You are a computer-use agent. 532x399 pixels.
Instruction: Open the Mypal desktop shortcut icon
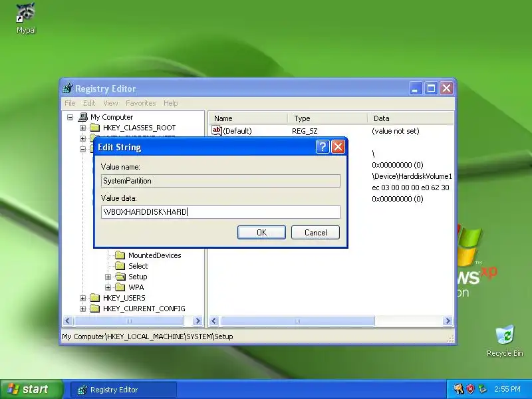point(26,13)
